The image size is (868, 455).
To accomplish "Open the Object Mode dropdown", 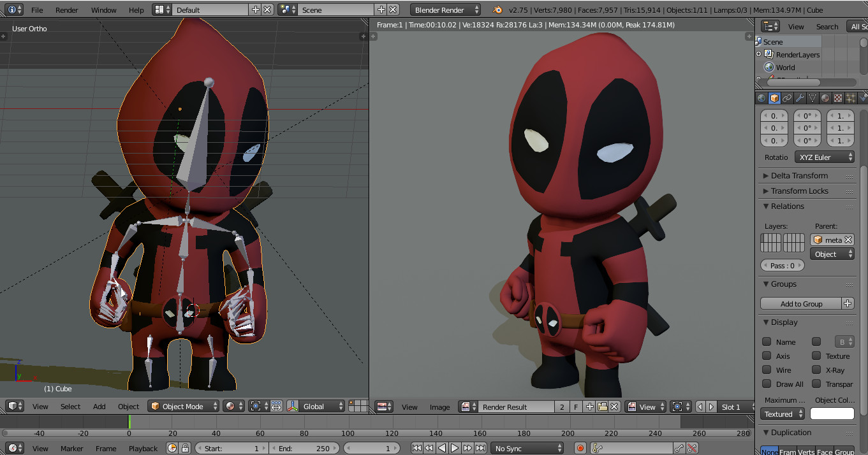I will [183, 406].
